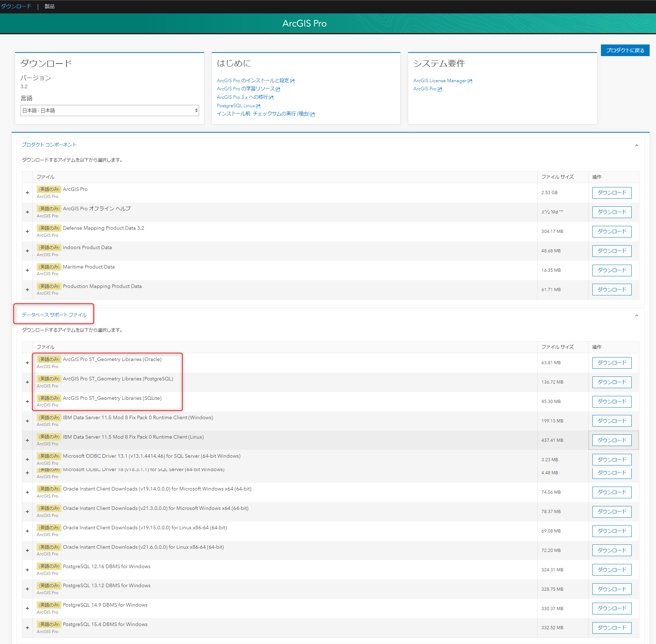Download ST_Geometry Libraries (SQLite)
656x644 pixels.
tap(612, 402)
